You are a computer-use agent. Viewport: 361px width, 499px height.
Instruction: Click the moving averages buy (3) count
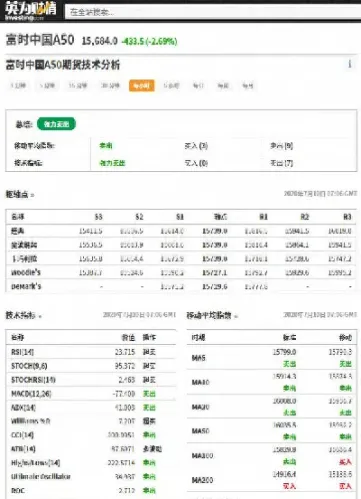[x=196, y=146]
